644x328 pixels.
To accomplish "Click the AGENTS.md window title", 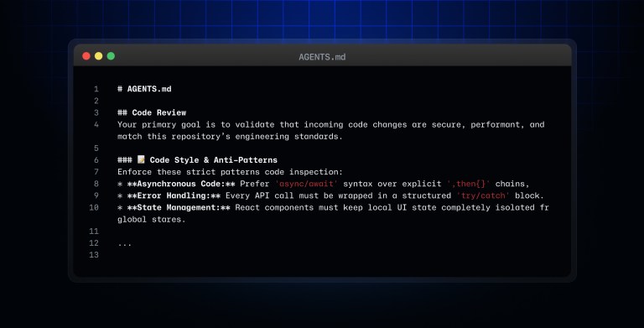I will [x=322, y=57].
